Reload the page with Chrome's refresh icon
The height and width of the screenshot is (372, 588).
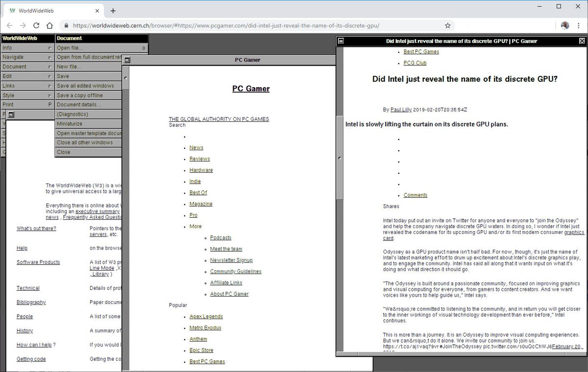click(x=36, y=24)
